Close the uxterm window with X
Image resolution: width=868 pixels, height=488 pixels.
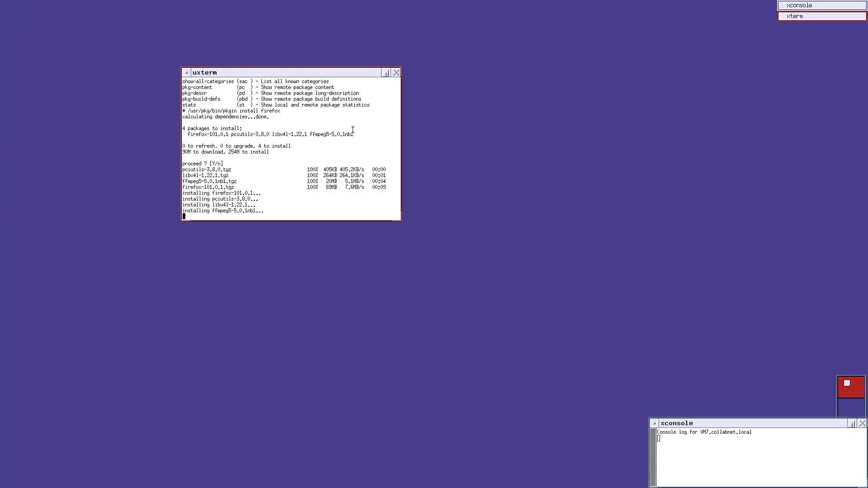click(396, 73)
